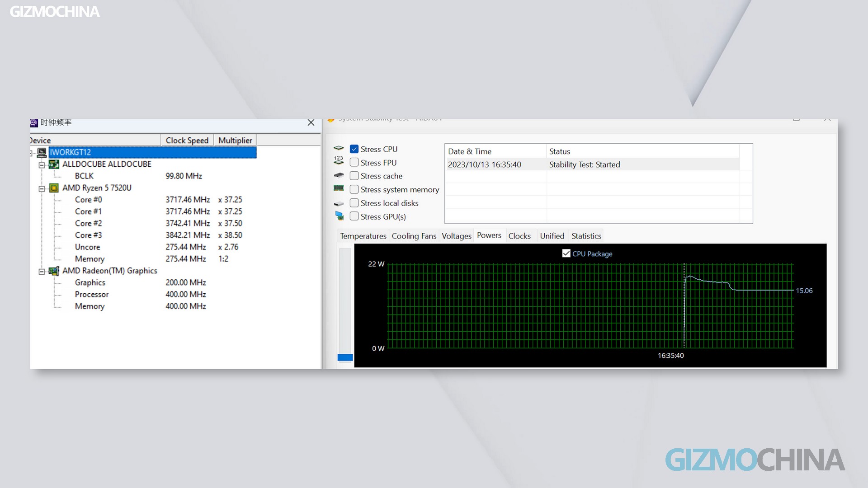Click the RAM module icon beside Stress system memory

click(339, 189)
